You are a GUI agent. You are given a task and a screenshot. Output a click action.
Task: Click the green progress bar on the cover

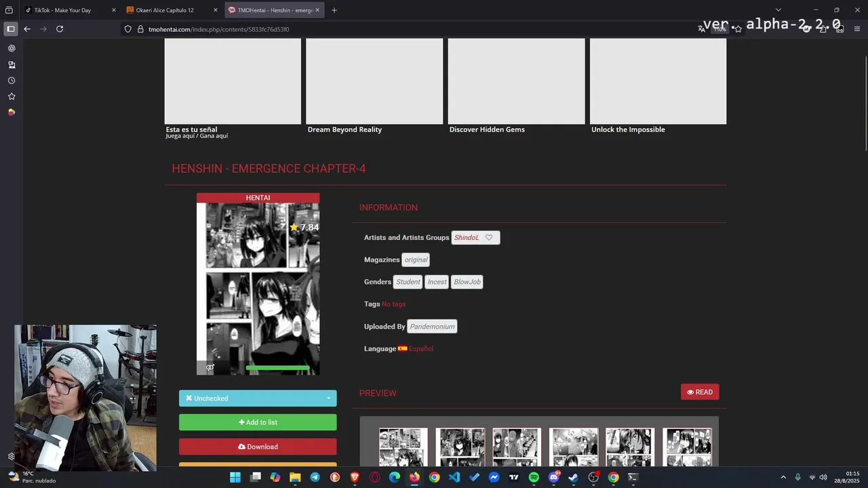pos(277,368)
